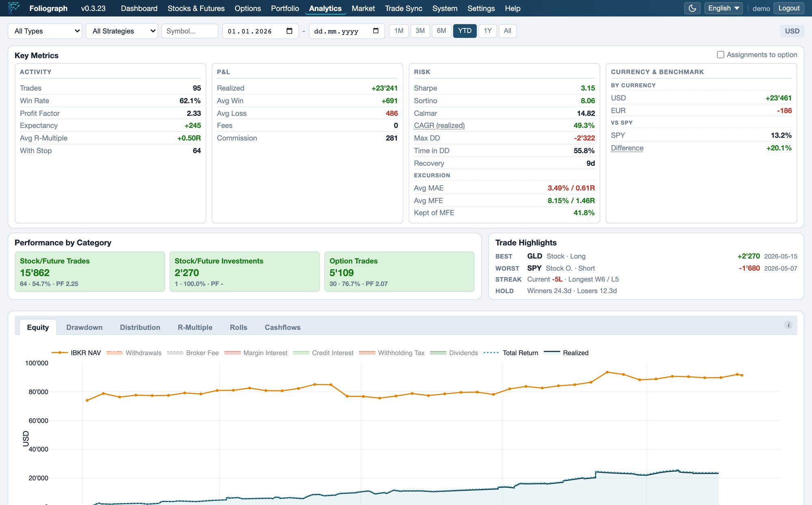Open the Options menu item
This screenshot has width=812, height=505.
point(248,8)
